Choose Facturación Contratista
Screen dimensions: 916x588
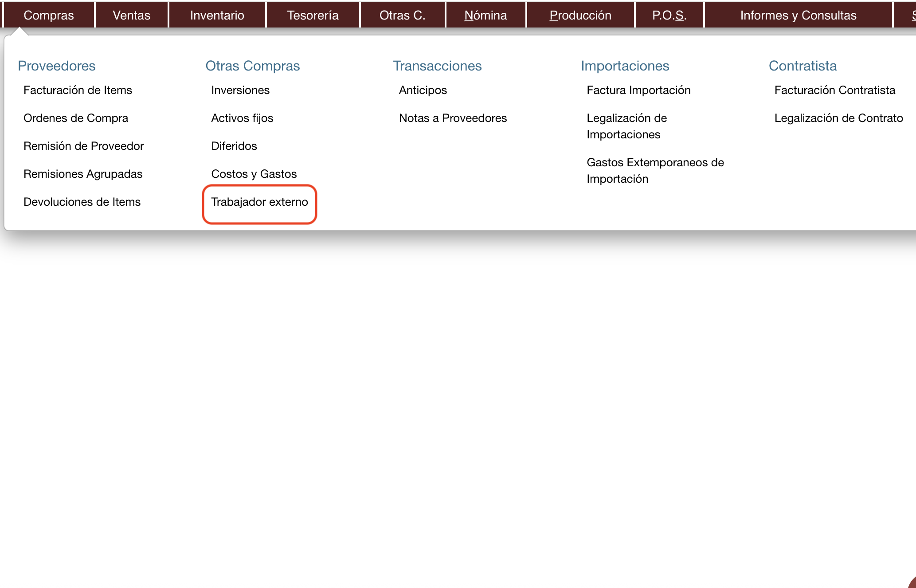coord(834,90)
